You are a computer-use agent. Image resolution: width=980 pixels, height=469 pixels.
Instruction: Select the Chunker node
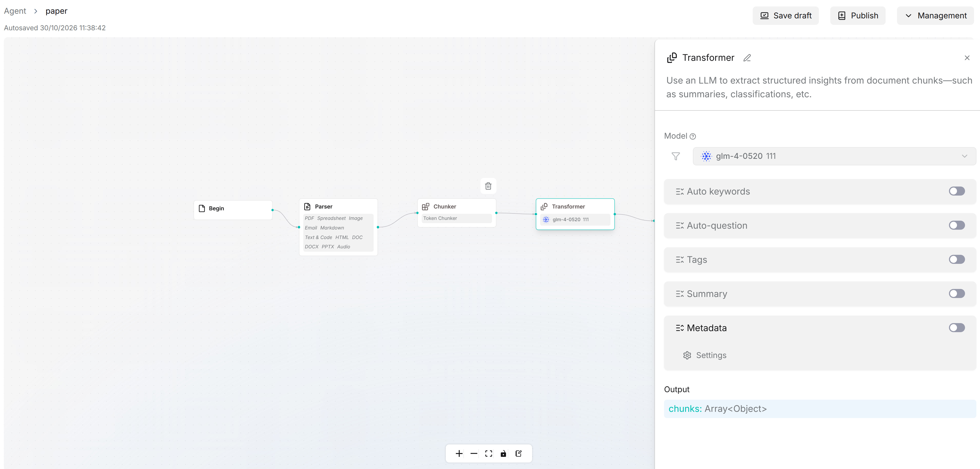[457, 213]
